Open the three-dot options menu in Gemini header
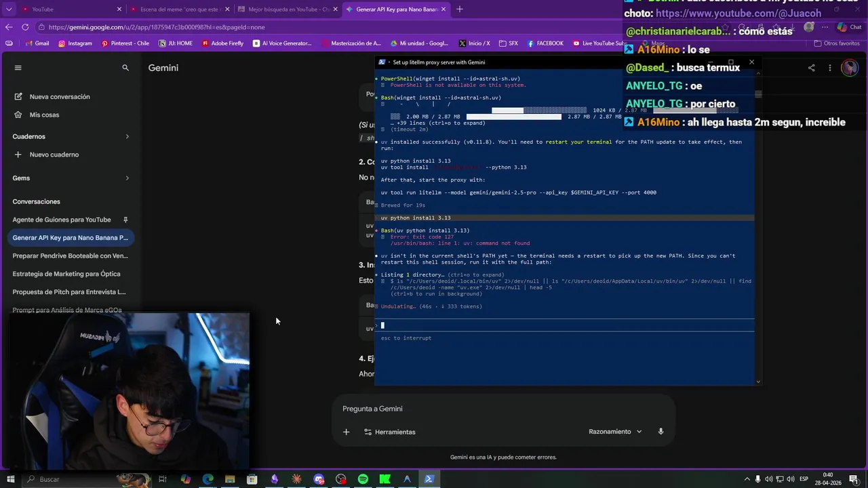868x488 pixels. tap(829, 68)
